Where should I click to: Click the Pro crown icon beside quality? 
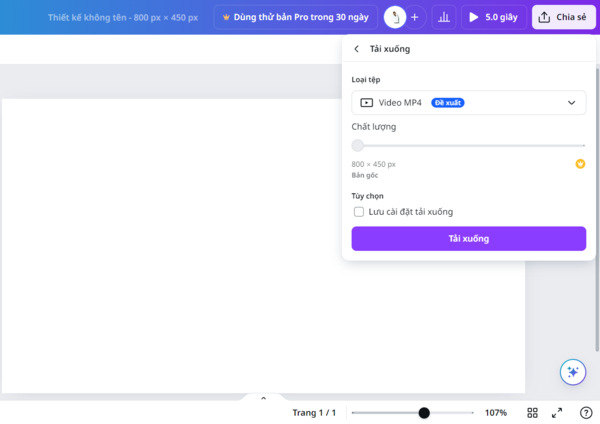point(580,164)
